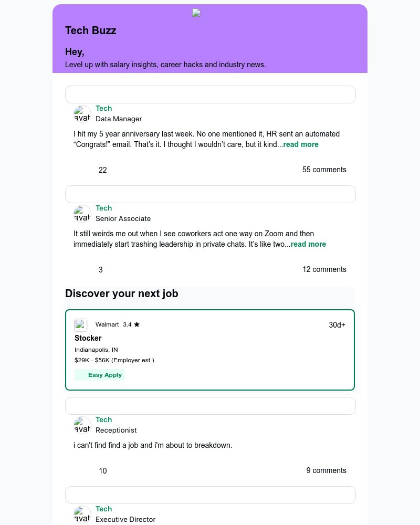The image size is (420, 525).
Task: Click the Senior Associate post avatar
Action: click(82, 214)
